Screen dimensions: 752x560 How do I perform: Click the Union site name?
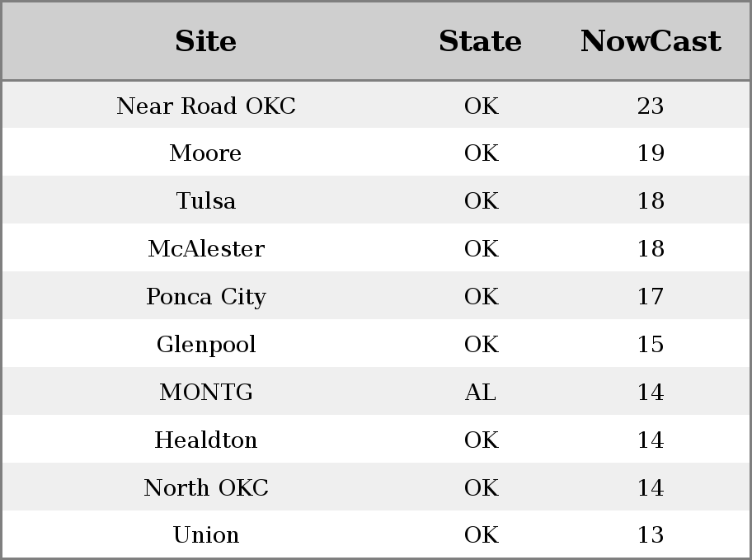point(206,534)
